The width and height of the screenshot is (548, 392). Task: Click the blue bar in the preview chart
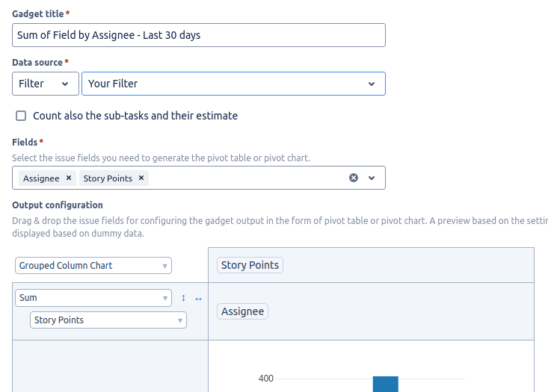pyautogui.click(x=386, y=384)
